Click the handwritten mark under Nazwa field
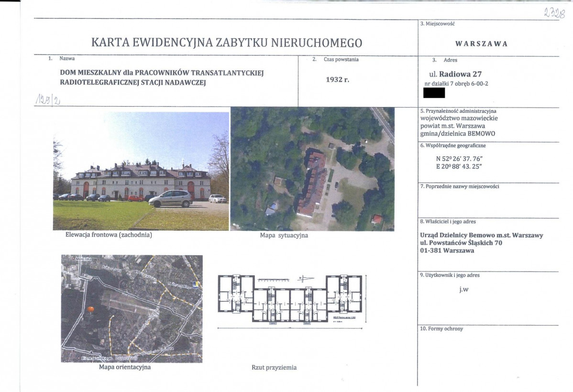Image resolution: width=573 pixels, height=392 pixels. 48,99
